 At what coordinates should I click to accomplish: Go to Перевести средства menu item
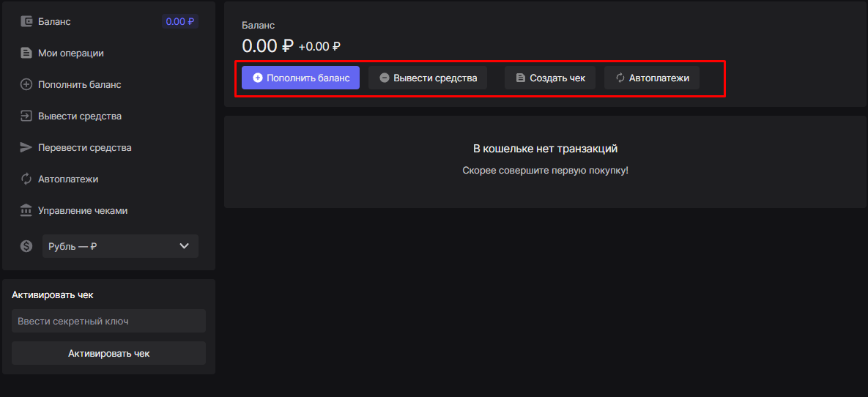coord(84,147)
